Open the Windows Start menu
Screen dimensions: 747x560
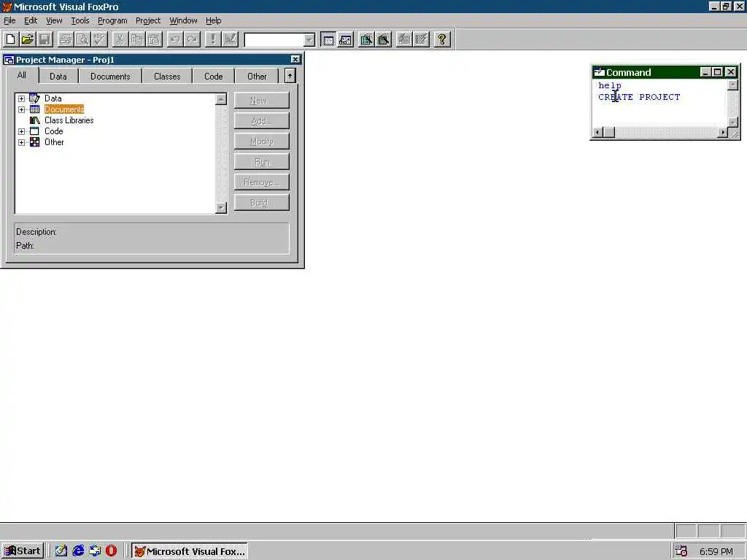point(23,551)
